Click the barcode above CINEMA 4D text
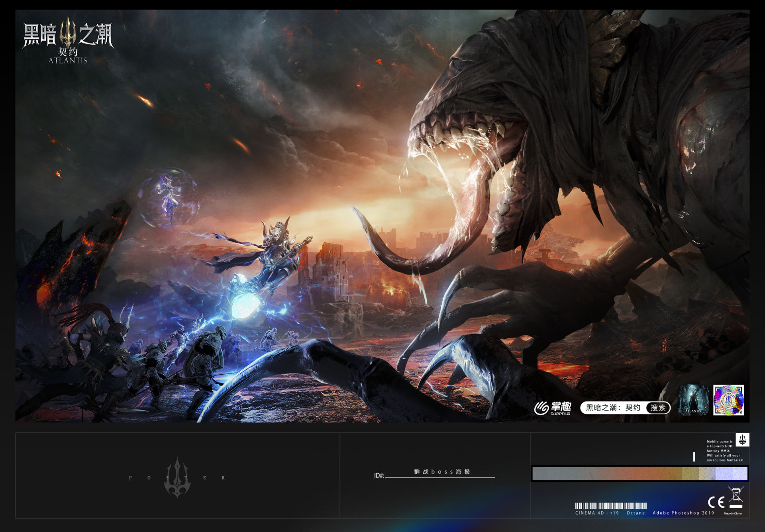Screen dimensions: 765x532 point(610,506)
